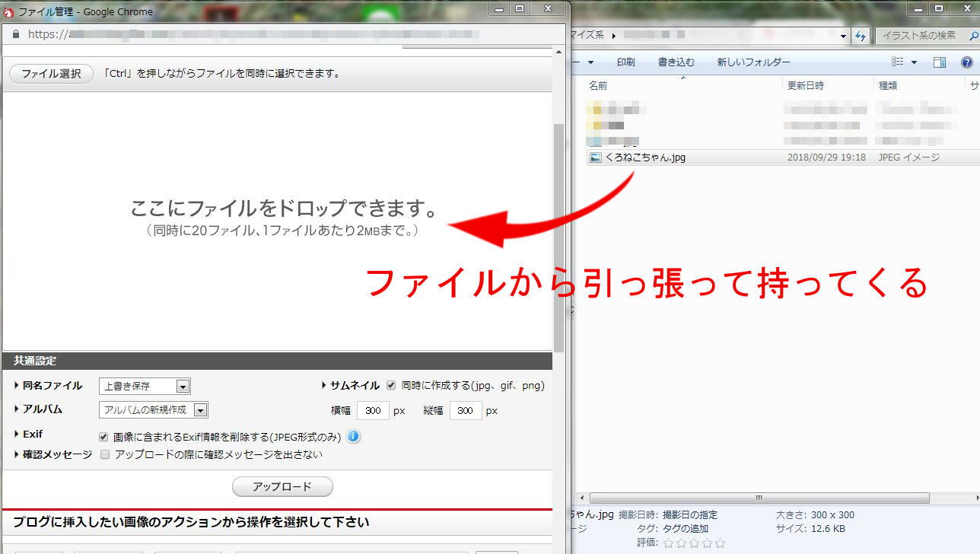Click the file drop zone text area

point(283,217)
